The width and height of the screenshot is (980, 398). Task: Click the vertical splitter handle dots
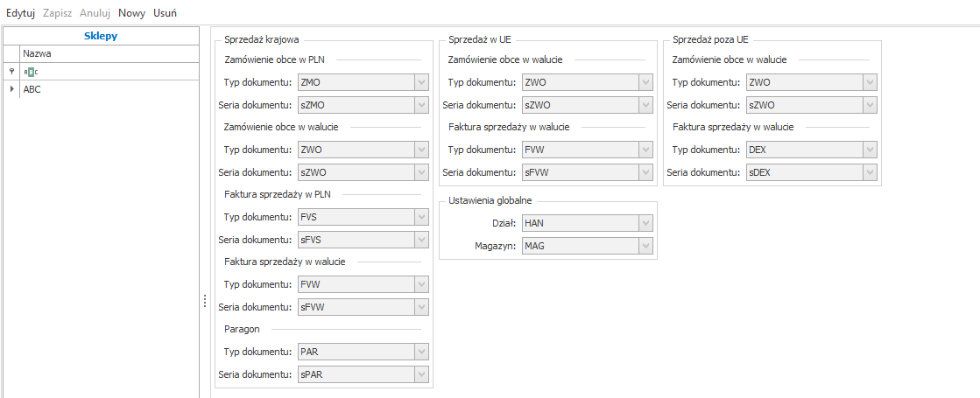204,300
